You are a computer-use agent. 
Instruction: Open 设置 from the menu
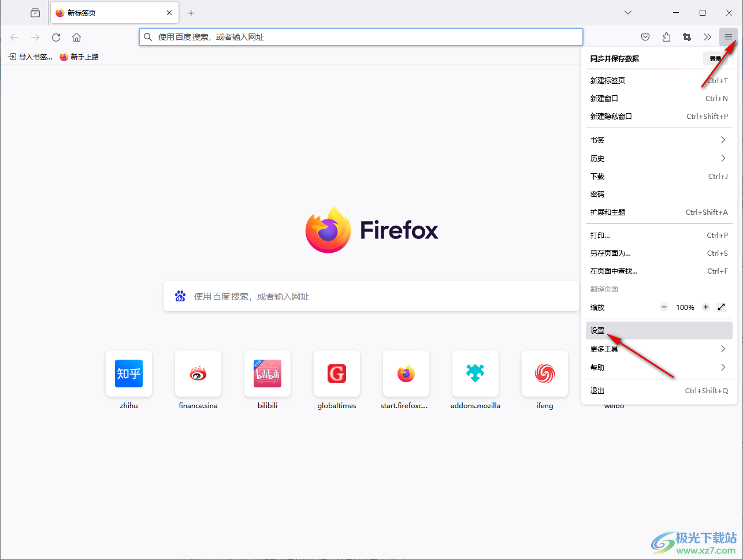pyautogui.click(x=659, y=331)
